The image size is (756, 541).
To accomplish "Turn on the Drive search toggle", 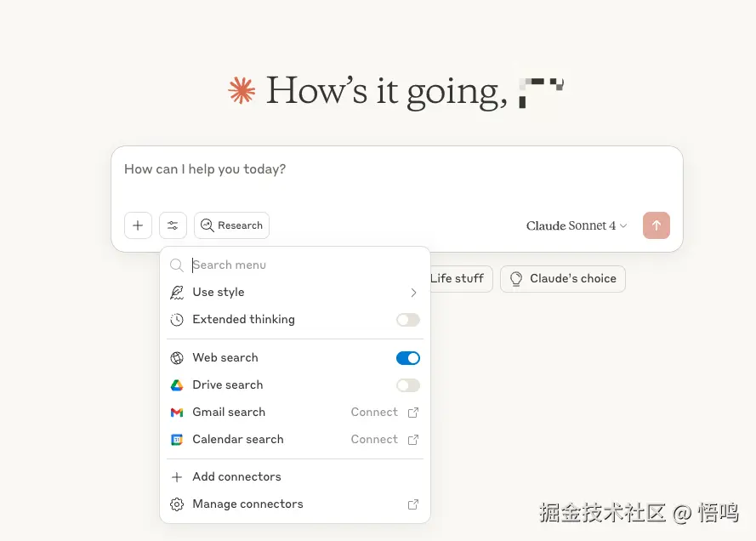I will pyautogui.click(x=408, y=385).
